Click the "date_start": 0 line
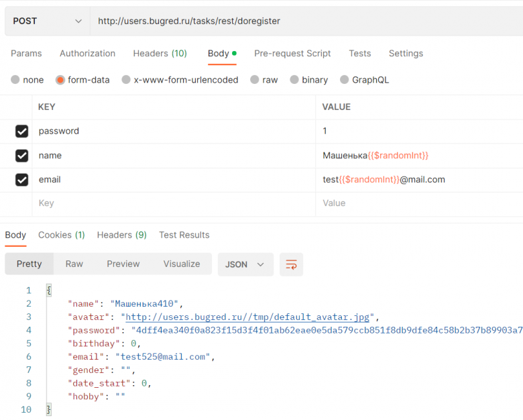Viewport: 523px width, 420px height. coord(109,383)
